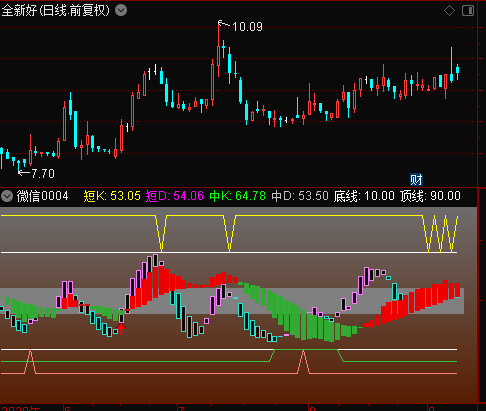Screen dimensions: 486x411
Task: Click the 短K: 53.05 indicator label
Action: click(112, 196)
